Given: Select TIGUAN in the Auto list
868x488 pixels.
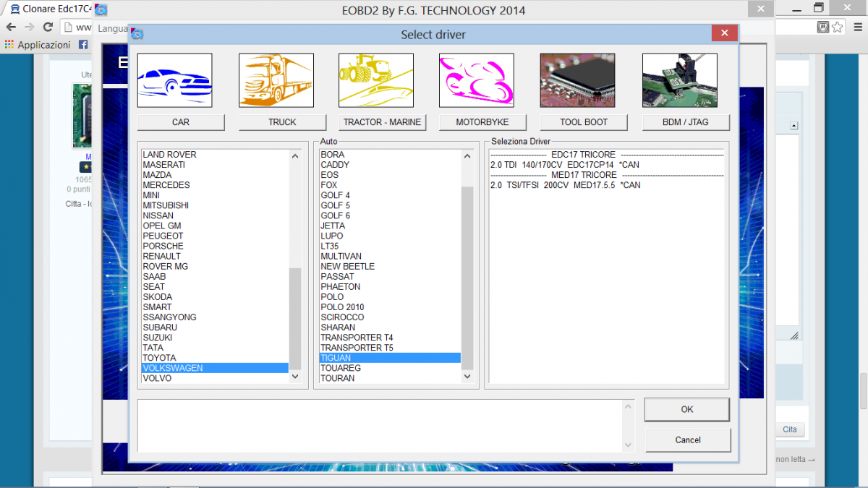Looking at the screenshot, I should click(390, 358).
